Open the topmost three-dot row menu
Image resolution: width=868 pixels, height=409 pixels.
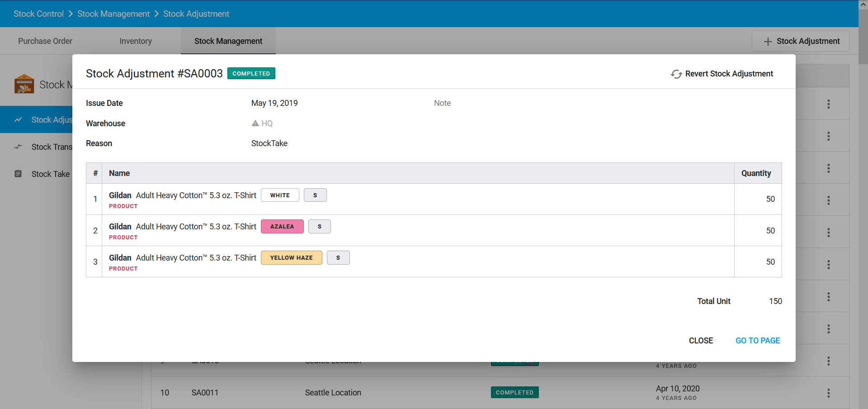click(x=828, y=104)
